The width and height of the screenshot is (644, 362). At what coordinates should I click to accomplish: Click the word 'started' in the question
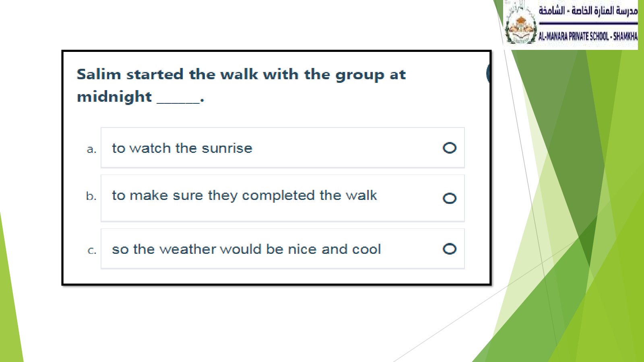click(x=155, y=74)
